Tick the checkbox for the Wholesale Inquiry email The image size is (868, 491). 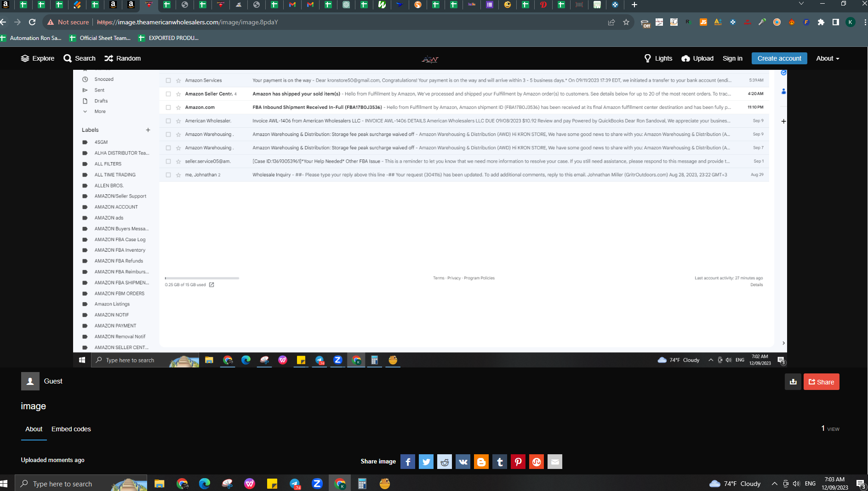[x=168, y=175]
